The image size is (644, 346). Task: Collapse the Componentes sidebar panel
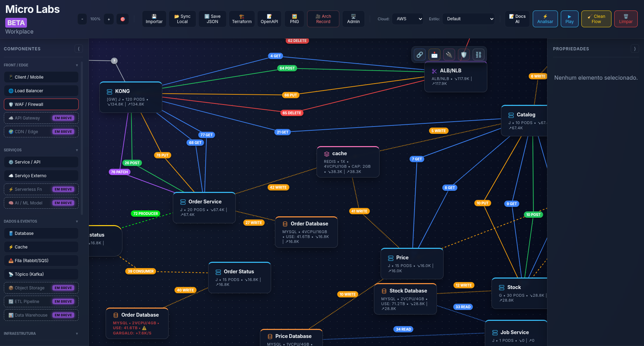(79, 49)
